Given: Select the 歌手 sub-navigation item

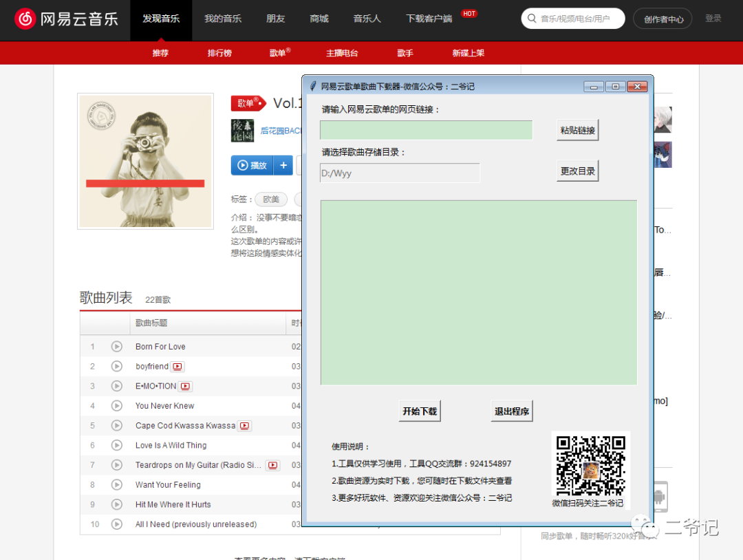Looking at the screenshot, I should click(405, 53).
